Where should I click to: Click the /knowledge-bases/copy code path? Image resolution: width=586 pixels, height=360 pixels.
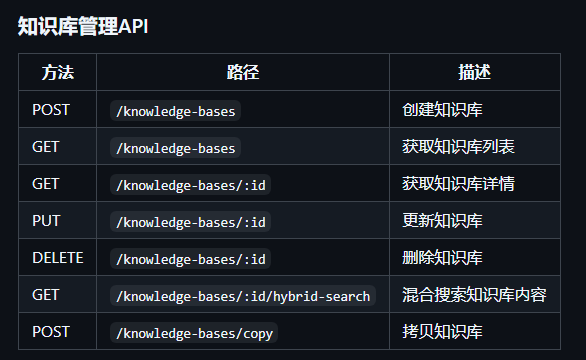pyautogui.click(x=194, y=333)
